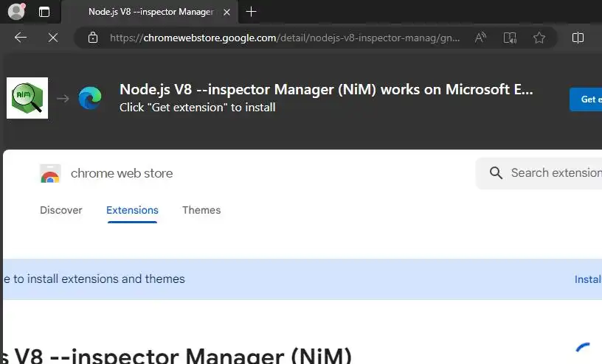Viewport: 602px width, 364px height.
Task: Close the Node.js V8 --inspector Manager tab
Action: pyautogui.click(x=227, y=13)
